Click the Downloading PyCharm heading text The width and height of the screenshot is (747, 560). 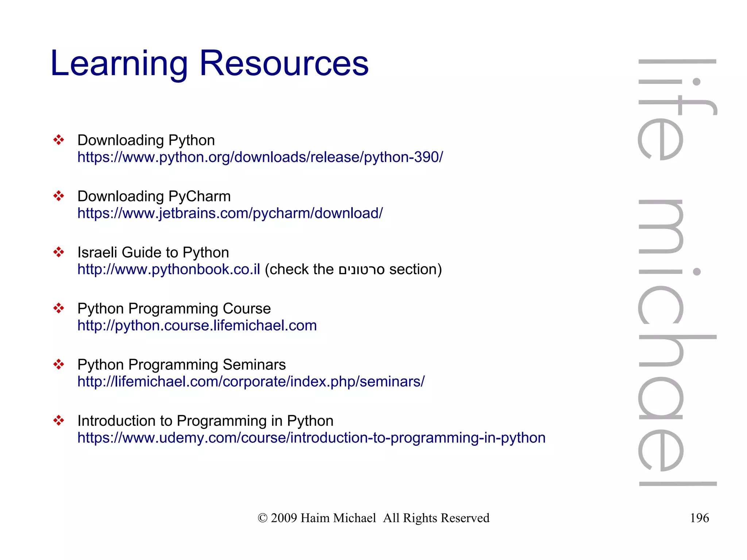(154, 197)
